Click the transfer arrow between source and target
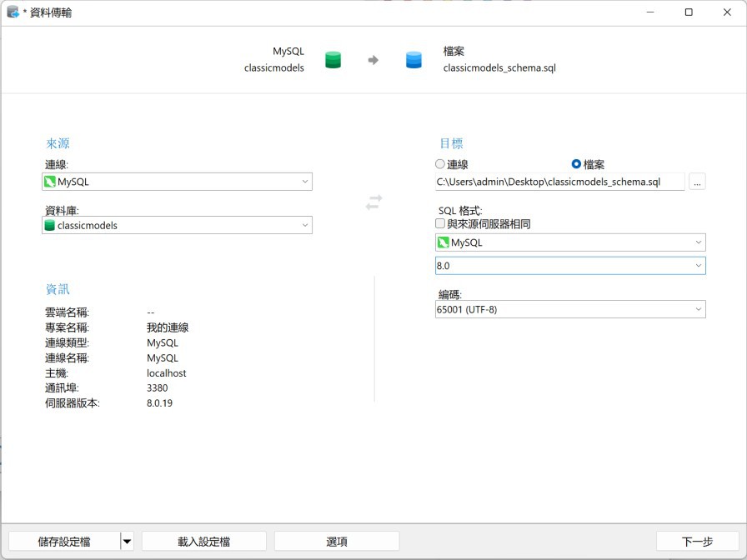This screenshot has height=560, width=747. click(x=372, y=59)
